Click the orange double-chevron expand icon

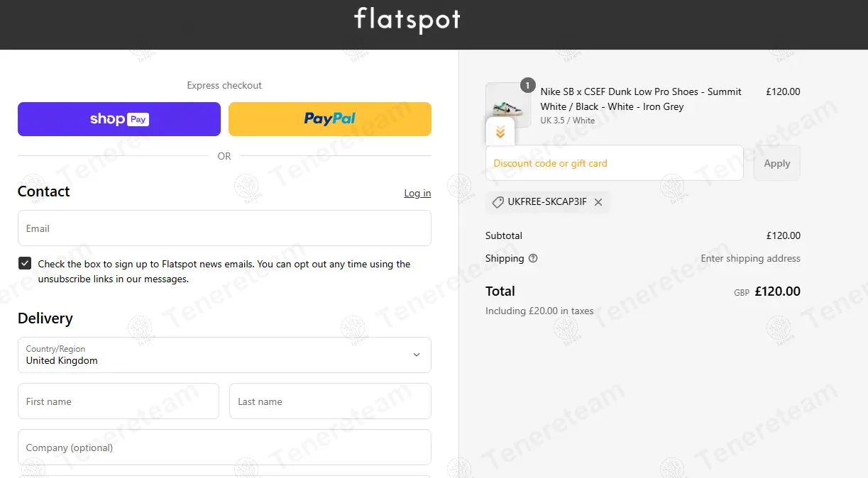click(x=500, y=132)
